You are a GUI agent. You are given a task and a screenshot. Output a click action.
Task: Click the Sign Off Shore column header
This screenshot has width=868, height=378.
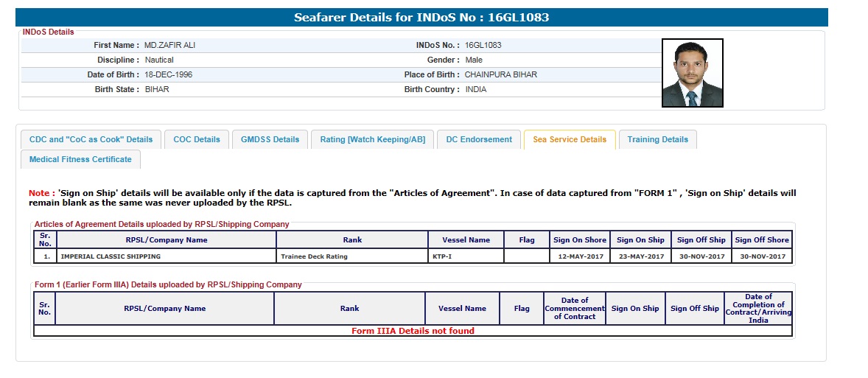(761, 239)
